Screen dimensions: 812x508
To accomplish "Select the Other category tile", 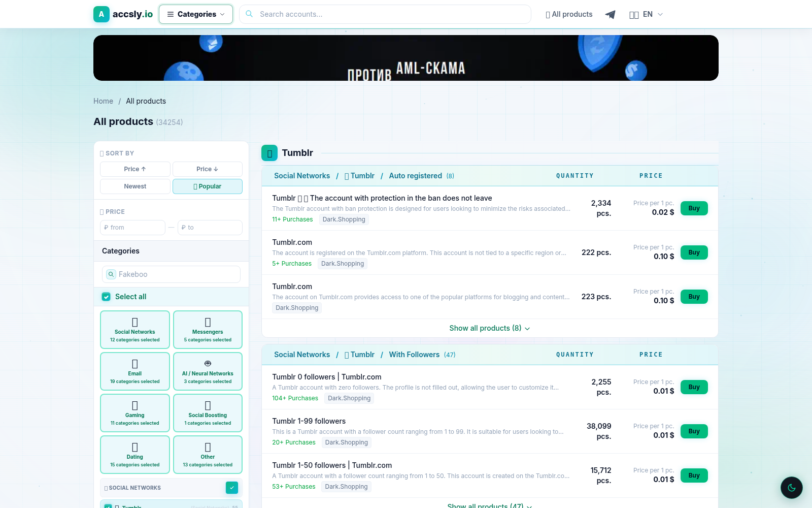I will click(208, 455).
